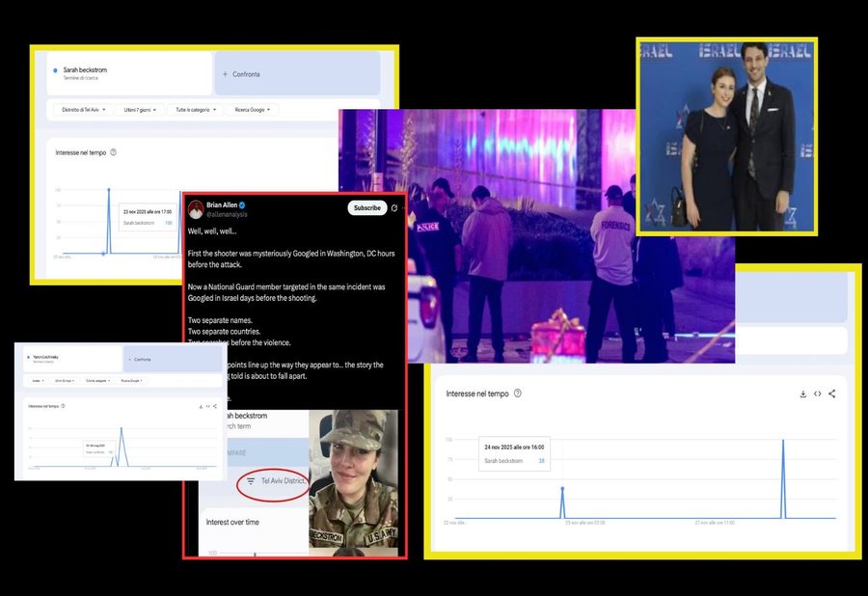Screen dimensions: 868x596
Task: Click the tallest spike on large chart
Action: pos(783,442)
